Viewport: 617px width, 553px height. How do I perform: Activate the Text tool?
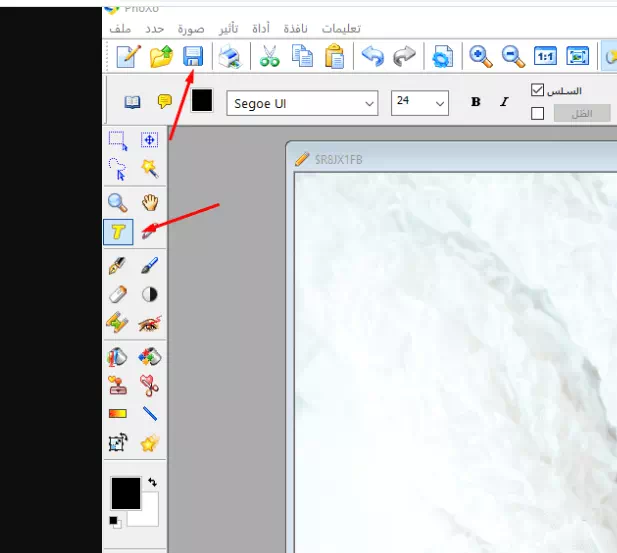[x=118, y=232]
